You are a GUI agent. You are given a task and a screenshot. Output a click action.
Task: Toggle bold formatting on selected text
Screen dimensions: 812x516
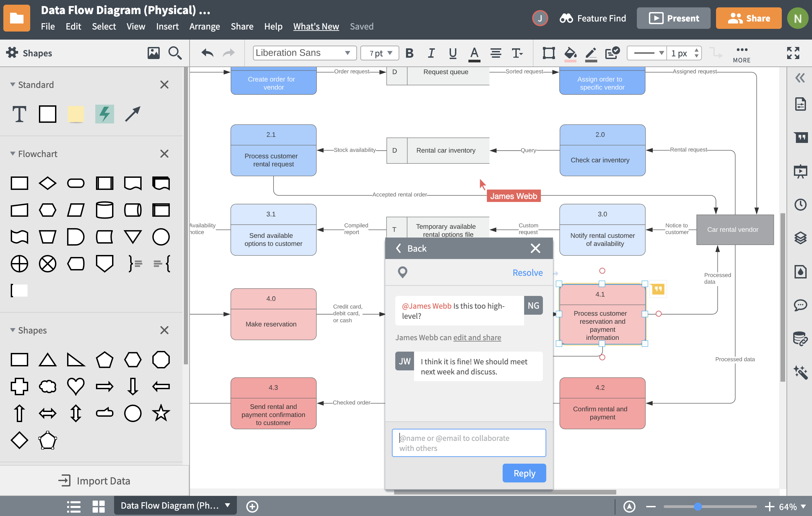tap(410, 53)
